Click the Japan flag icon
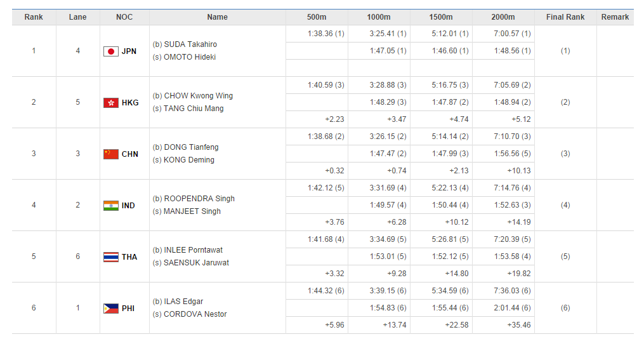The height and width of the screenshot is (346, 644). 110,51
